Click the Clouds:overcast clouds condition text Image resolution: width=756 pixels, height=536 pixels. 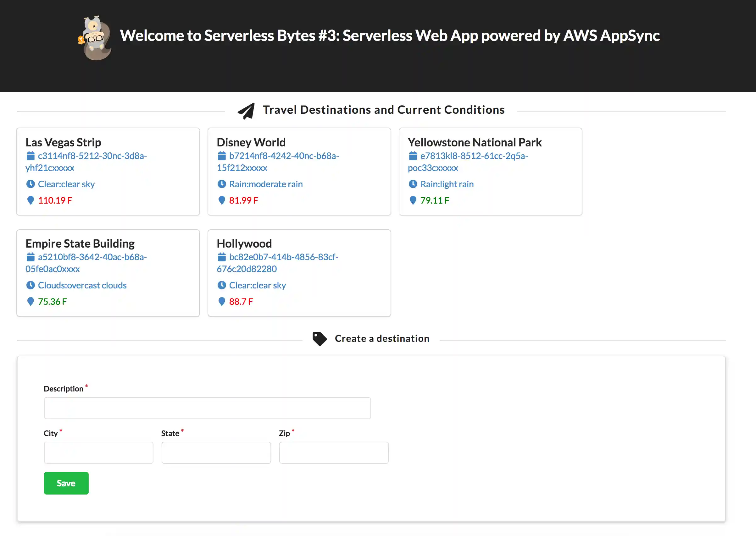82,286
